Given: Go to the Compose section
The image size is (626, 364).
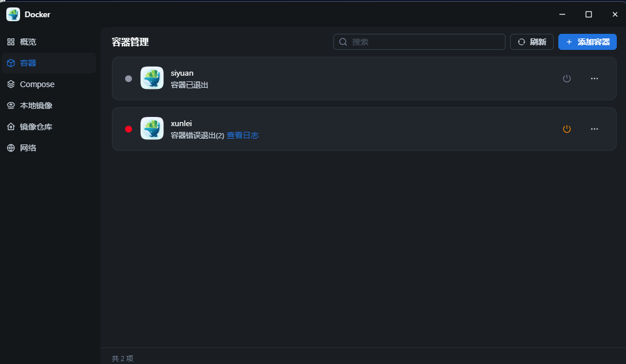Looking at the screenshot, I should click(x=48, y=84).
